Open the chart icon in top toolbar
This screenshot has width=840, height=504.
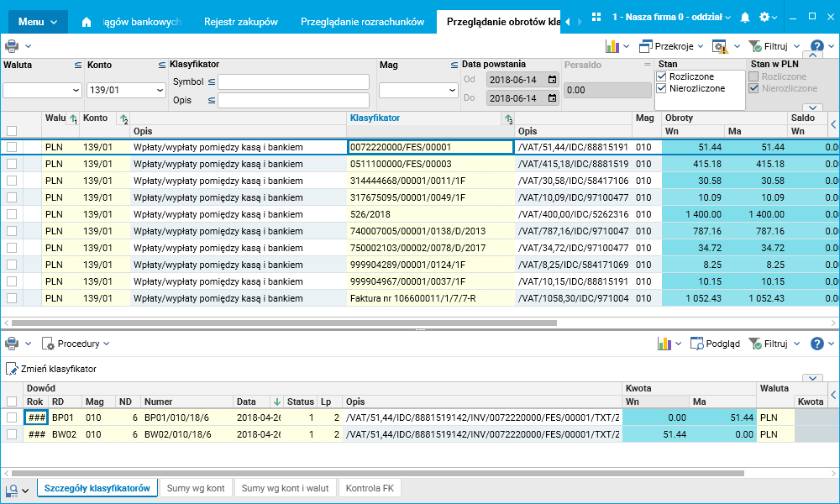[612, 46]
